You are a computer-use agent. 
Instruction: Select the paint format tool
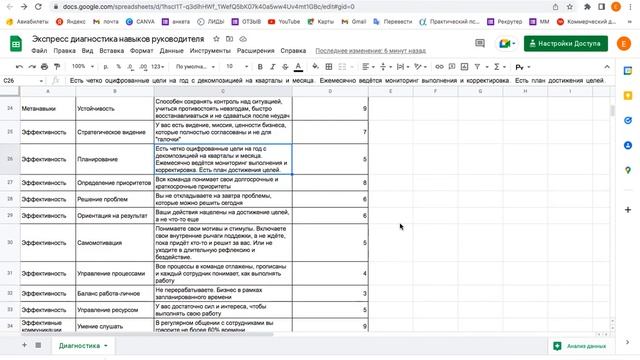click(x=57, y=67)
